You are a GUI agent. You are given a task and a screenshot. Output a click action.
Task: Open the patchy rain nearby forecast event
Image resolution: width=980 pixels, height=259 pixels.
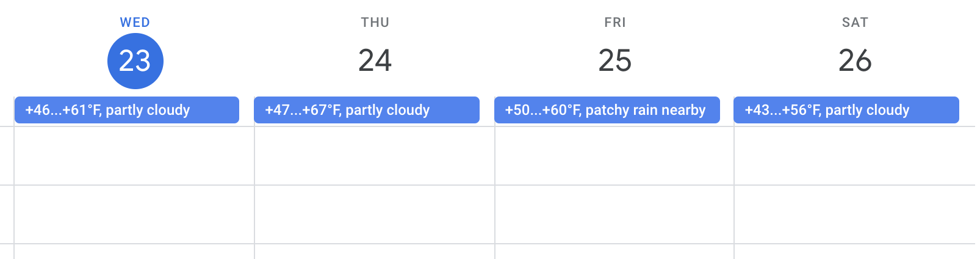[607, 110]
